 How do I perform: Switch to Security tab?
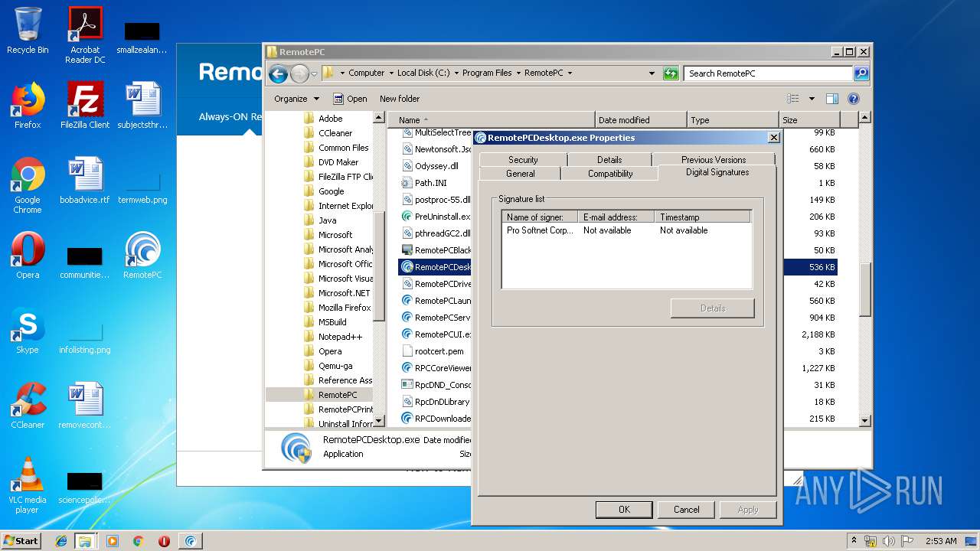tap(523, 159)
